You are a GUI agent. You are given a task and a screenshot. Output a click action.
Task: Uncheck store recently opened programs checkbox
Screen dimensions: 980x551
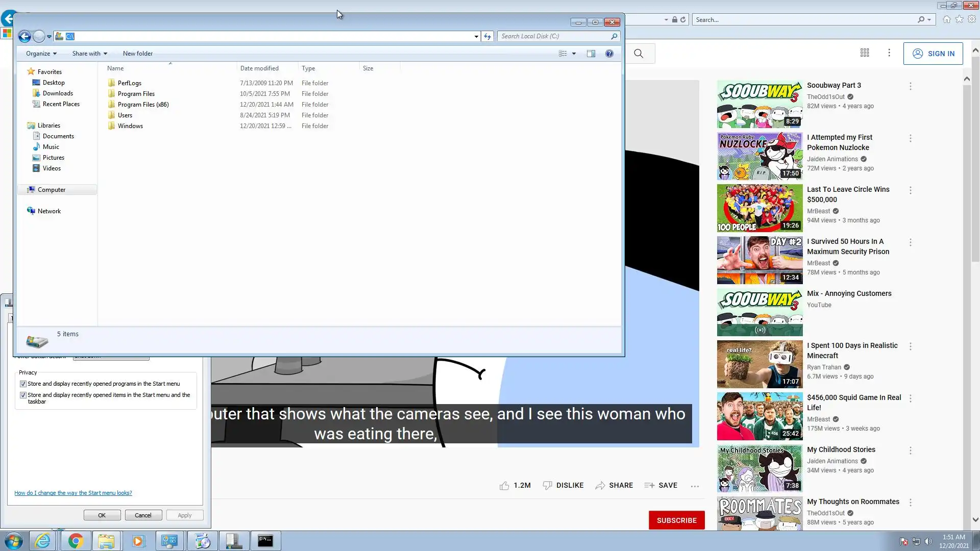23,384
